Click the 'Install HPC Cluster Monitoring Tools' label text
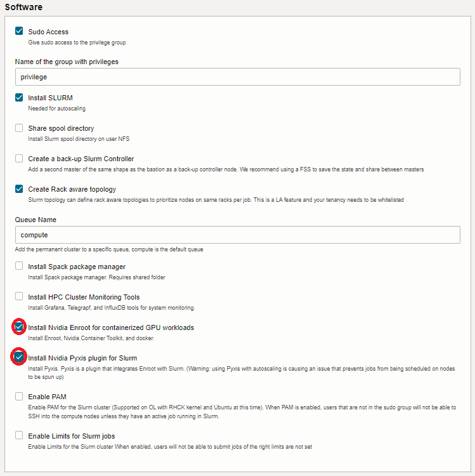 pos(84,297)
